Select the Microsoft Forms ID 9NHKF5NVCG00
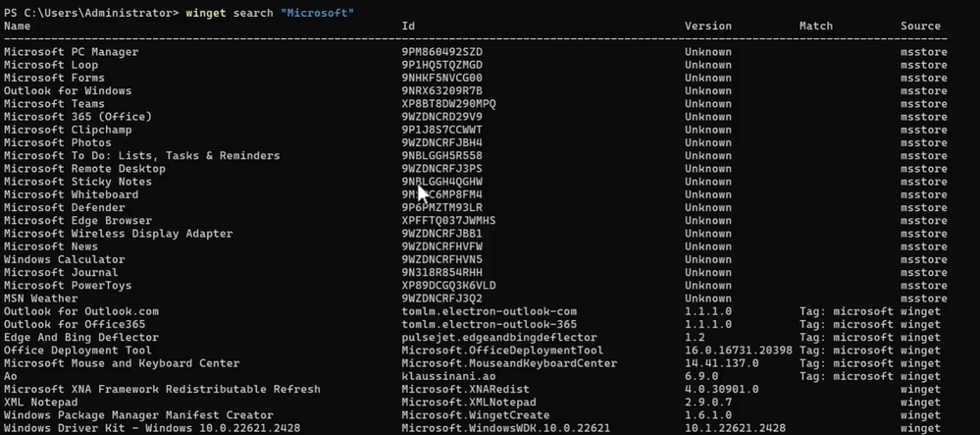The height and width of the screenshot is (435, 980). 441,79
